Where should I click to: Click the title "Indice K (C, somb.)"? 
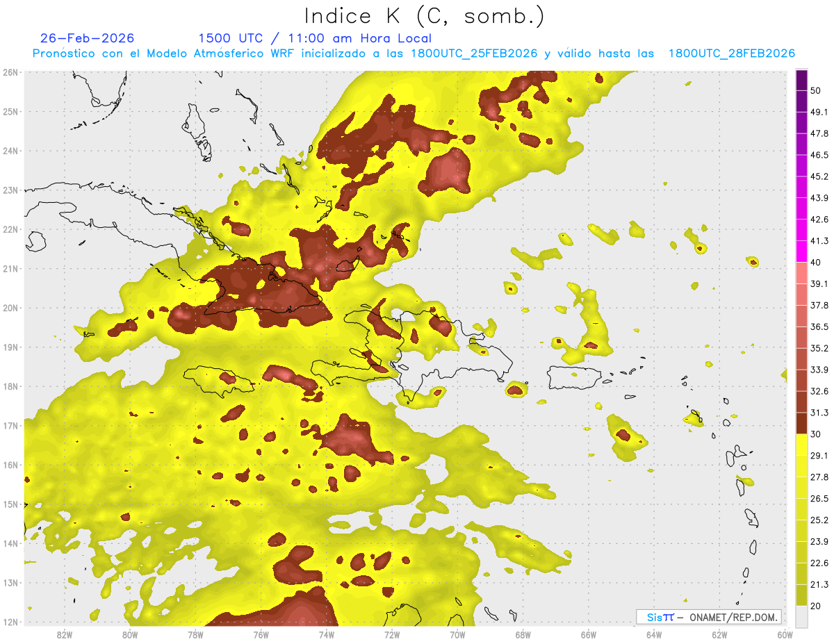click(x=424, y=15)
